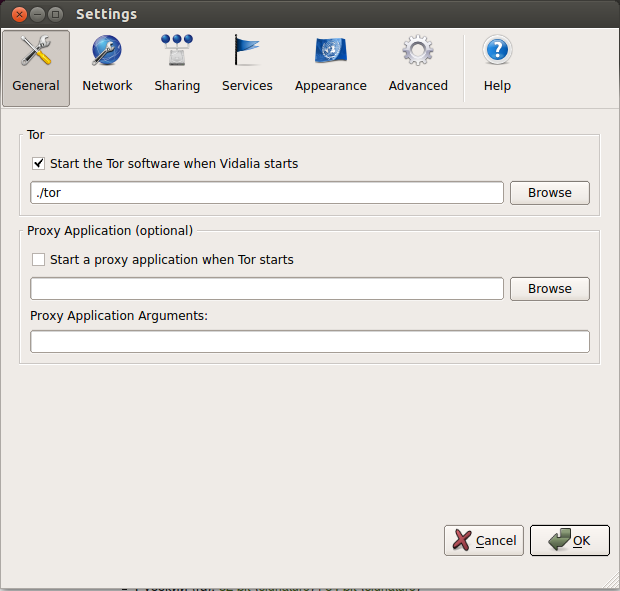Click the proxy application path field
The width and height of the screenshot is (620, 591).
click(x=267, y=289)
